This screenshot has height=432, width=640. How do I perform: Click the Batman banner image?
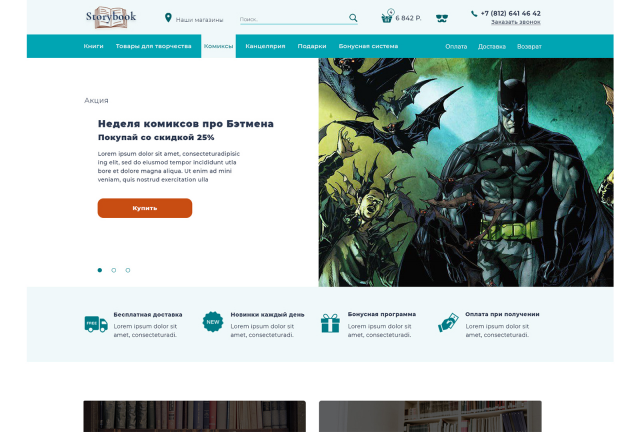[x=466, y=172]
